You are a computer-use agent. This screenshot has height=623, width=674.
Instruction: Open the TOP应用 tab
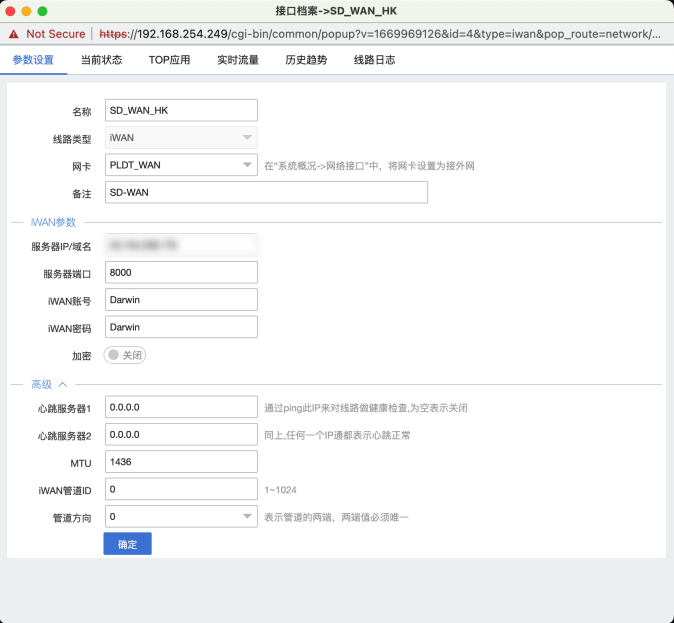point(169,60)
